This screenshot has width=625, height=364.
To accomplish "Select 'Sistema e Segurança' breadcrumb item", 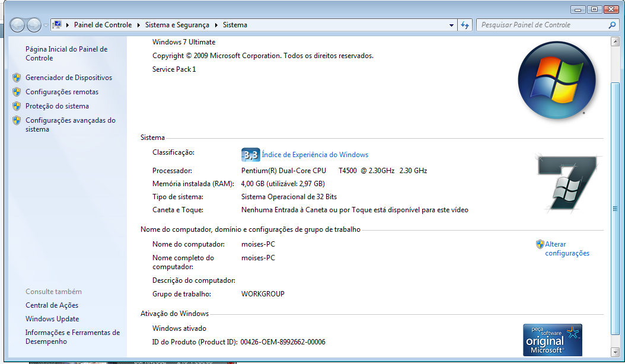I will pos(177,25).
